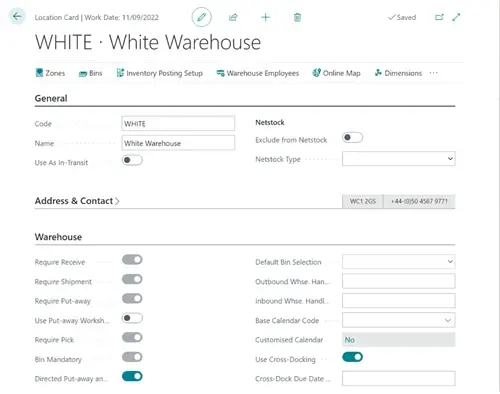Screen dimensions: 500x394
Task: Open more actions ellipsis
Action: coord(433,73)
